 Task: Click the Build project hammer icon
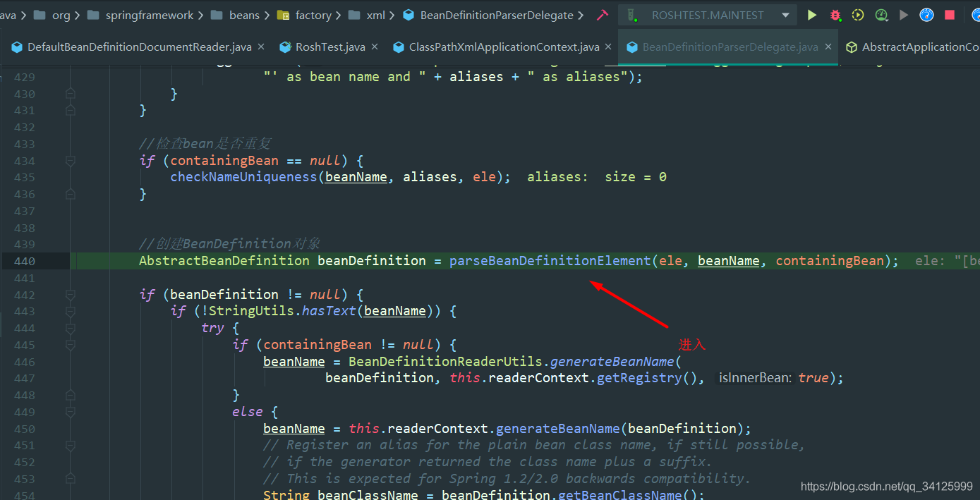(602, 15)
